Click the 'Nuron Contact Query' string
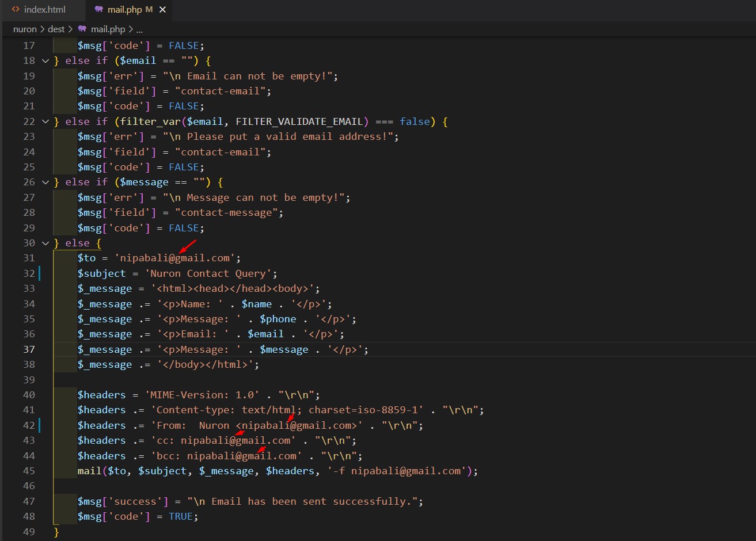The image size is (756, 541). [x=208, y=273]
